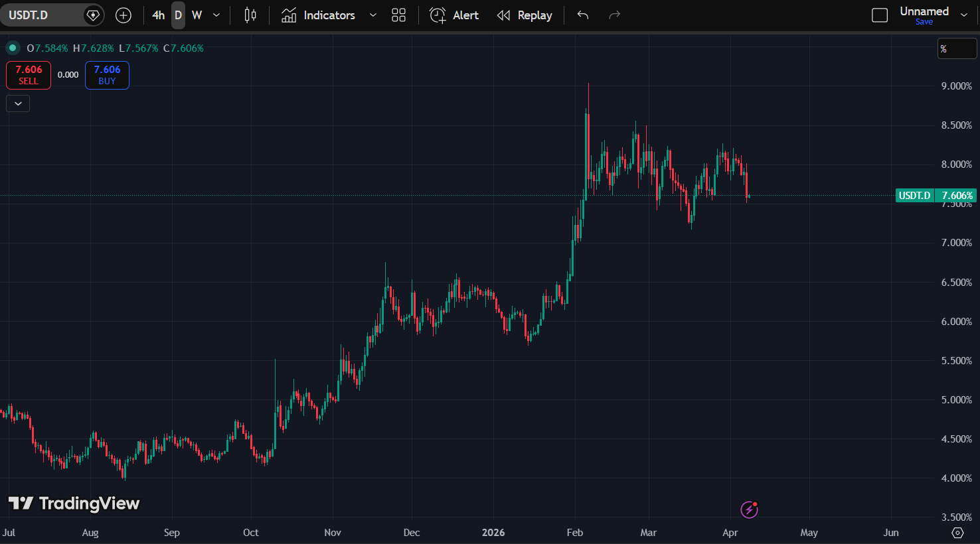Click the 8.500% price axis label
980x544 pixels.
coord(956,125)
